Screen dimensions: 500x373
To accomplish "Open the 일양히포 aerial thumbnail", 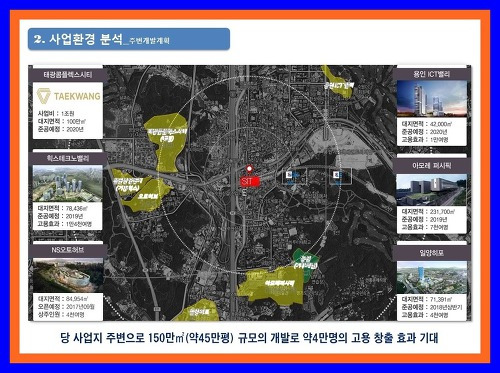I will click(431, 278).
